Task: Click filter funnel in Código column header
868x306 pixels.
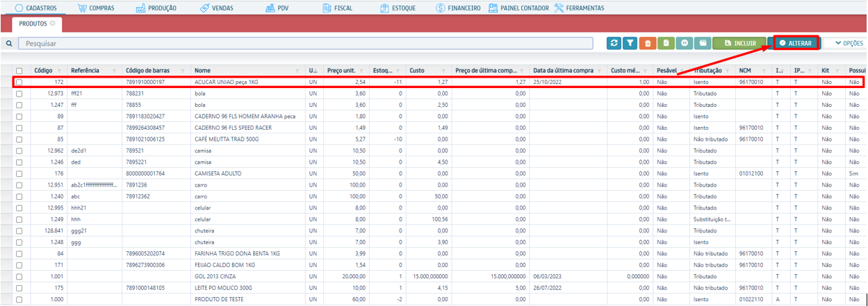Action: [x=59, y=71]
